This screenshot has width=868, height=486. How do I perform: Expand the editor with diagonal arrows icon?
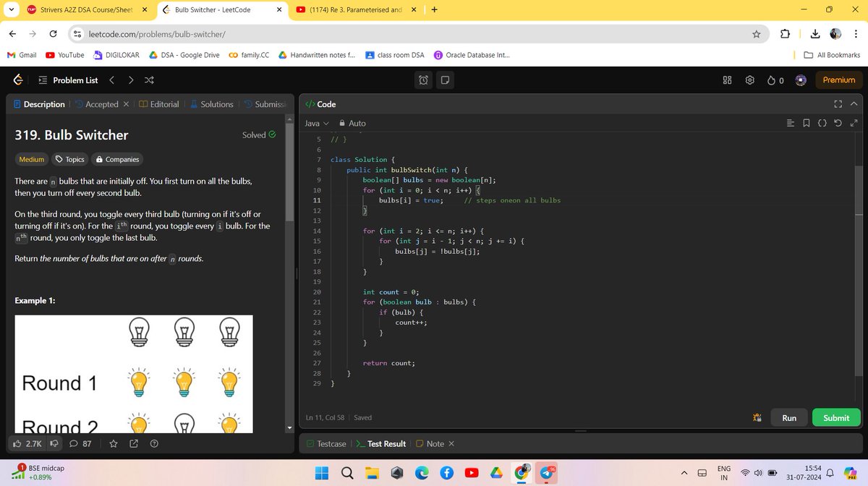(854, 123)
